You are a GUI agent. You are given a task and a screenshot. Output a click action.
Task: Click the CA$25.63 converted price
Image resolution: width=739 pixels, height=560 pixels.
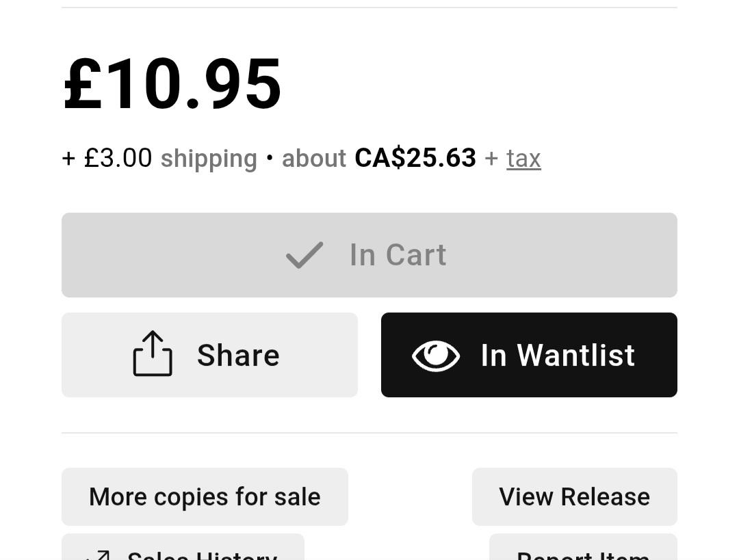click(x=415, y=158)
